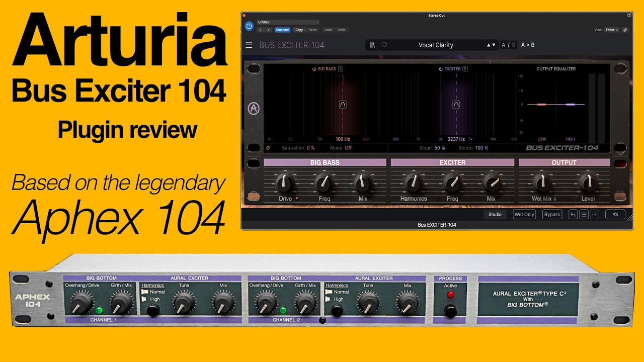The image size is (644, 362).
Task: Toggle the Compare button
Action: click(x=282, y=30)
